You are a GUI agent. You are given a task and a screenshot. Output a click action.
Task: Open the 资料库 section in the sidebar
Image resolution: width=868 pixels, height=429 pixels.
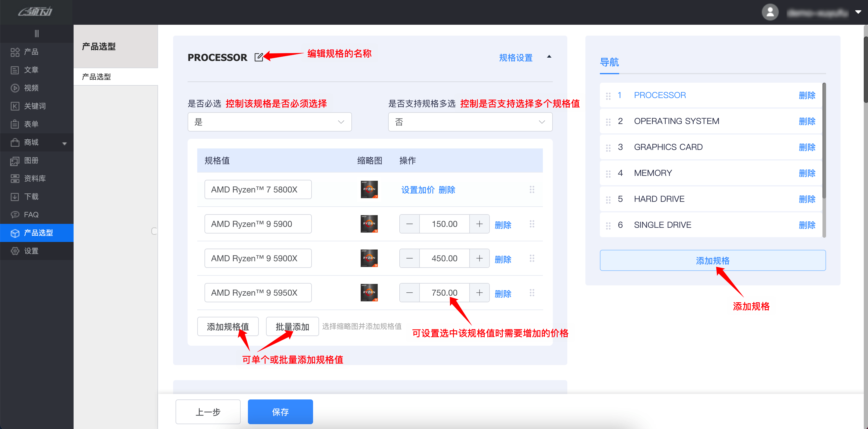(x=35, y=178)
